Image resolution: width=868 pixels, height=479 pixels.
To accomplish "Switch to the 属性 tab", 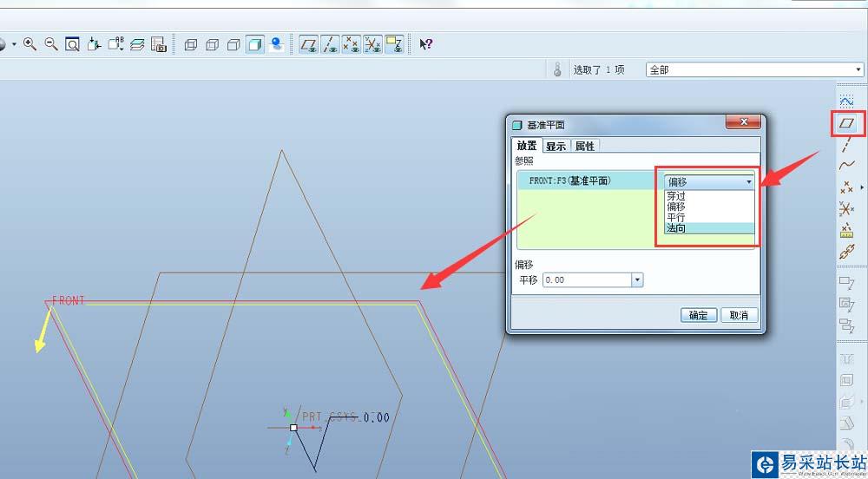I will tap(584, 146).
